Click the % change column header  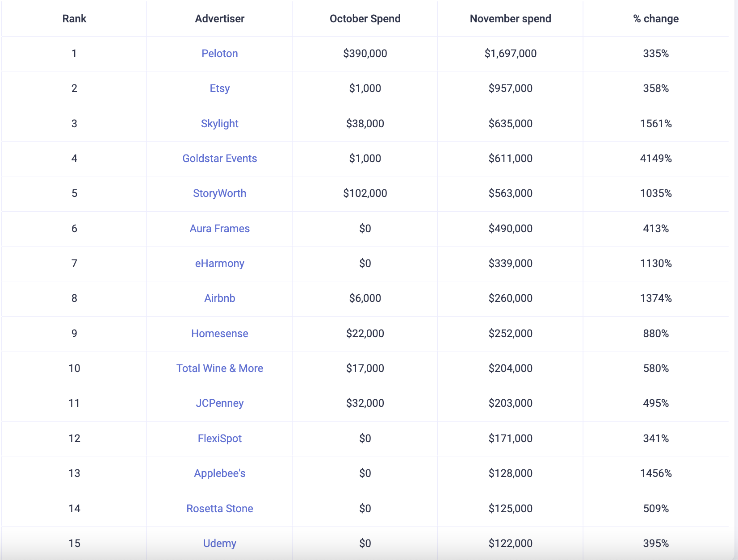[656, 19]
